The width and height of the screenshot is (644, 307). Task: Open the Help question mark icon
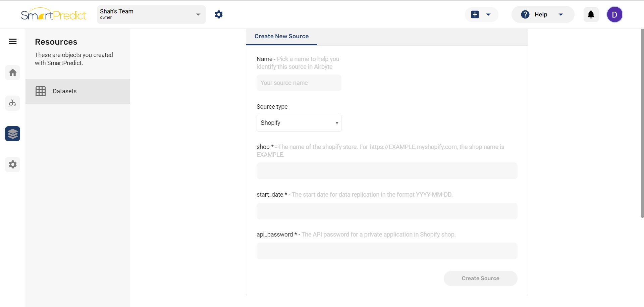click(x=525, y=14)
